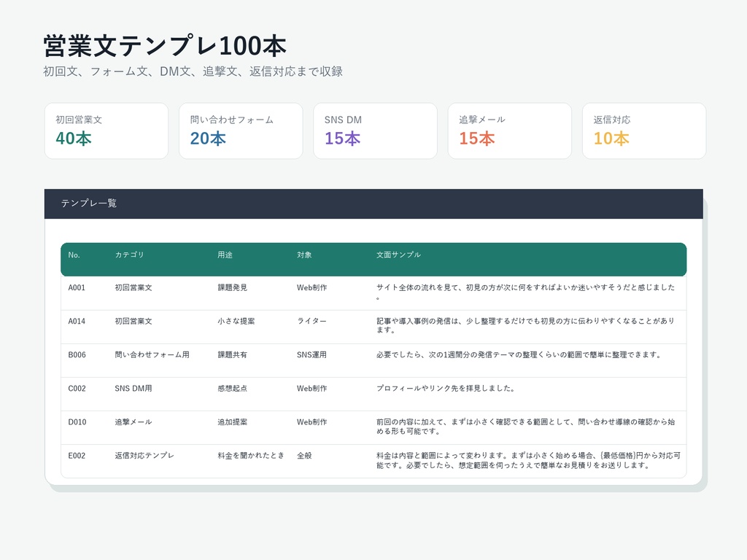
Task: Click the 返信対応テンプレ category cell
Action: [144, 456]
